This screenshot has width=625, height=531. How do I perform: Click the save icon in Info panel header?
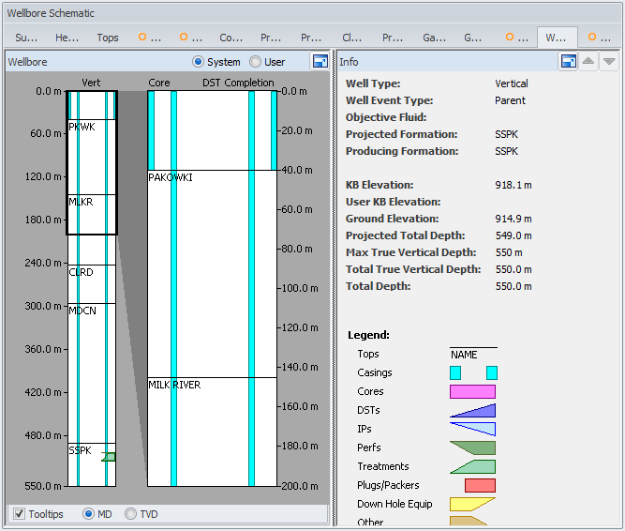[x=567, y=61]
